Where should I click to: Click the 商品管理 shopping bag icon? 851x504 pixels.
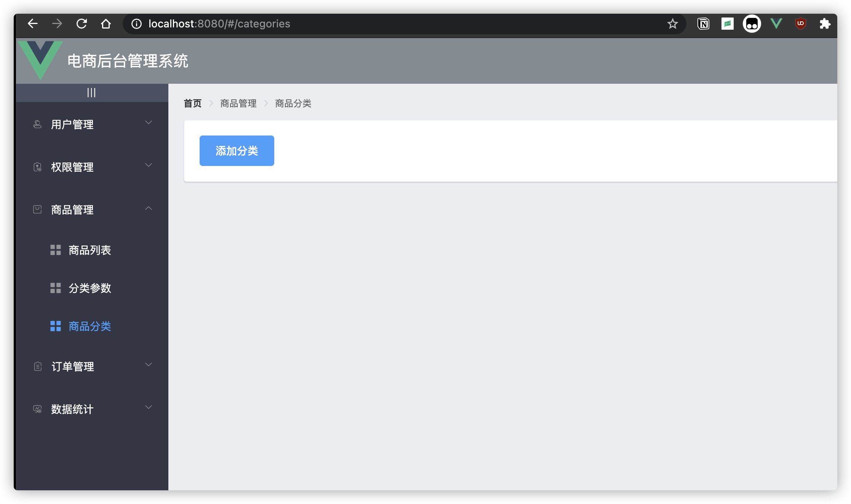tap(37, 209)
